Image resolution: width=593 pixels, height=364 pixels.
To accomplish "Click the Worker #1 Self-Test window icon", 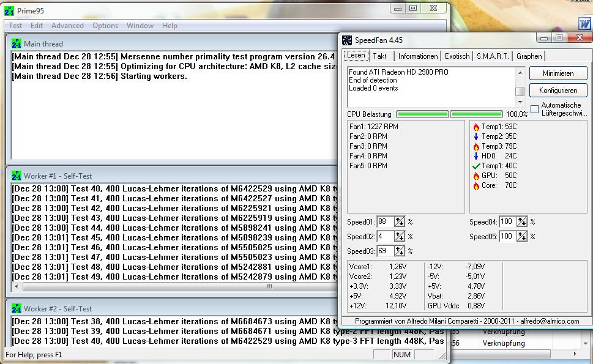I will coord(17,176).
